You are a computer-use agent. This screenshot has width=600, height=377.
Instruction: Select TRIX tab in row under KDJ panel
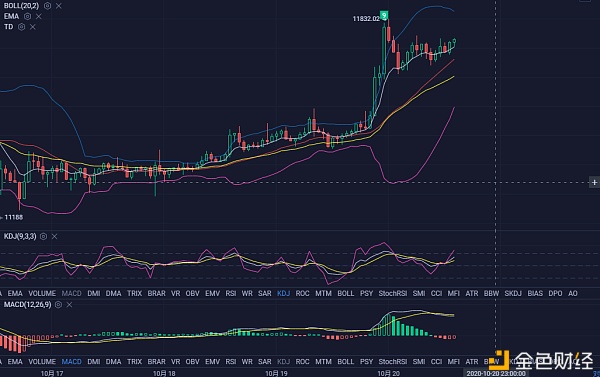135,294
